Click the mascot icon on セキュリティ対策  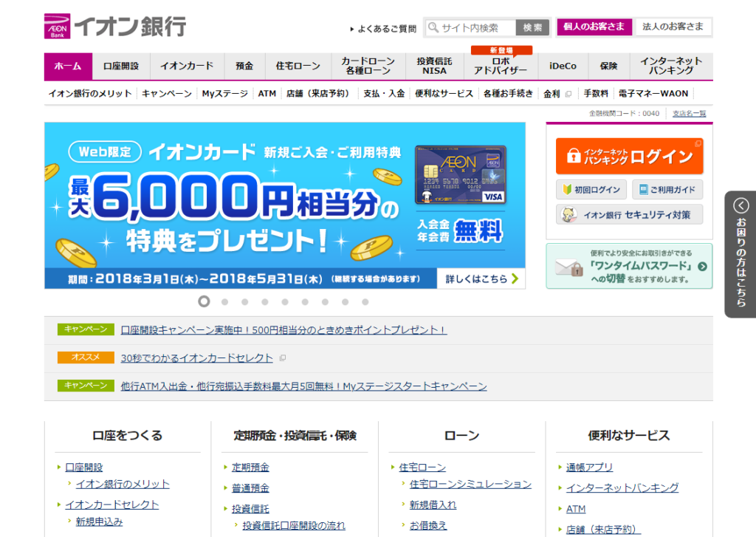(x=569, y=215)
